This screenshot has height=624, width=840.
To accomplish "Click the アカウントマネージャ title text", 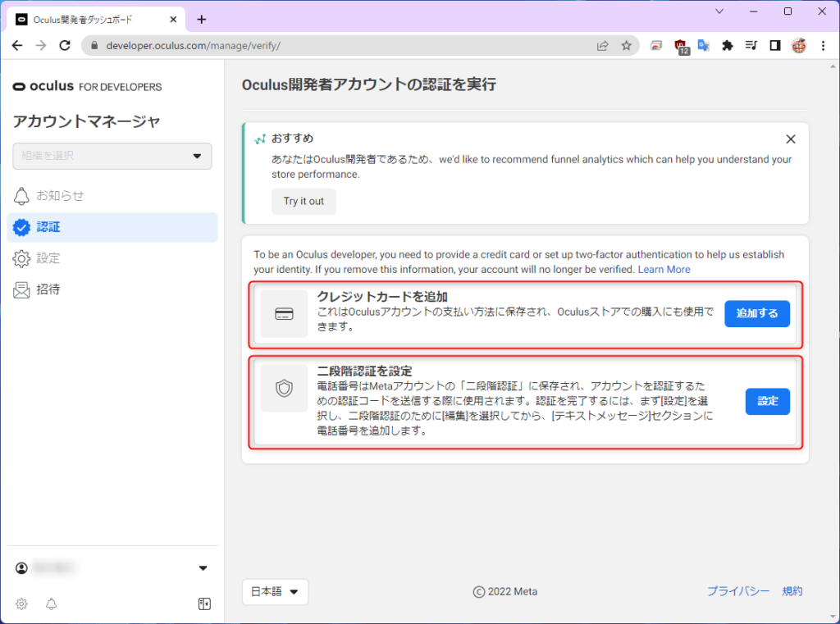I will 86,121.
